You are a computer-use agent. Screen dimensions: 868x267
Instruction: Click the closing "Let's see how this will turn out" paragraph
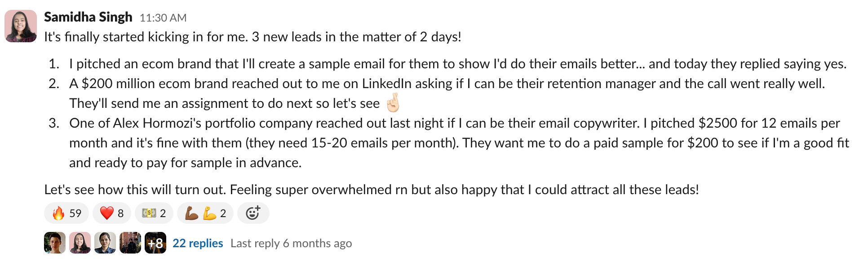(x=371, y=190)
